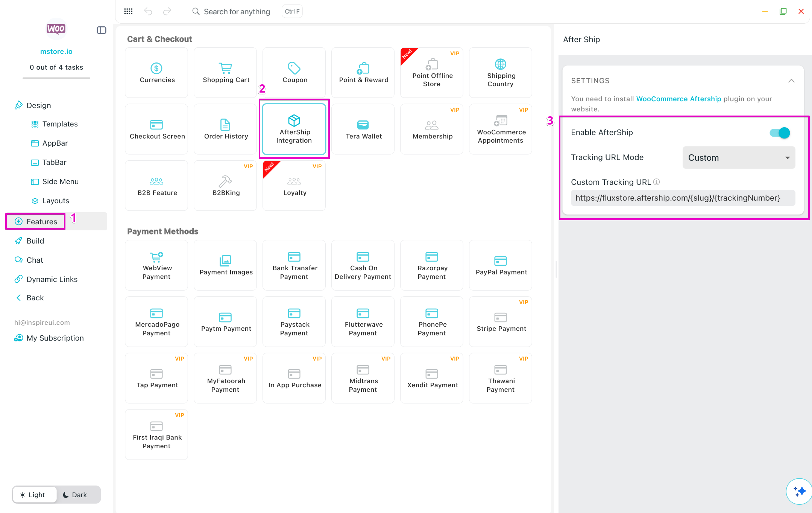
Task: Open the WooCommerce Aftership plugin link
Action: pyautogui.click(x=678, y=99)
